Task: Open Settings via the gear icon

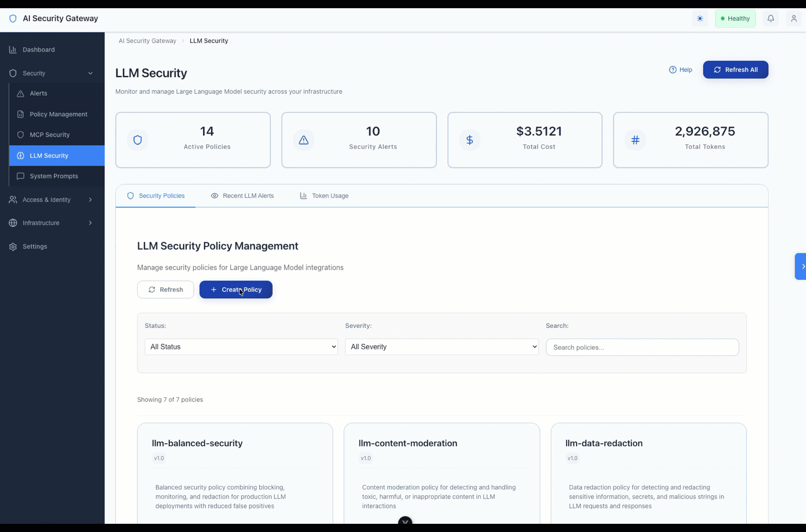Action: coord(13,247)
